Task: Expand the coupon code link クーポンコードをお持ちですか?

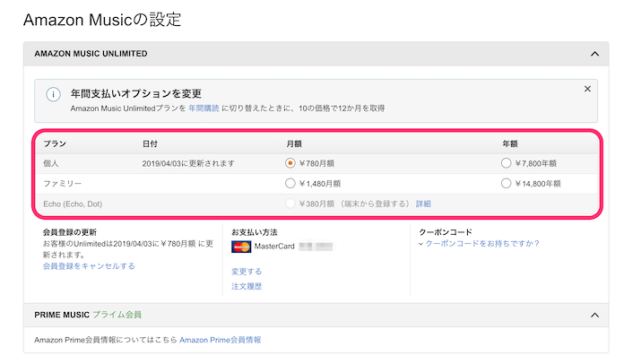Action: click(482, 243)
